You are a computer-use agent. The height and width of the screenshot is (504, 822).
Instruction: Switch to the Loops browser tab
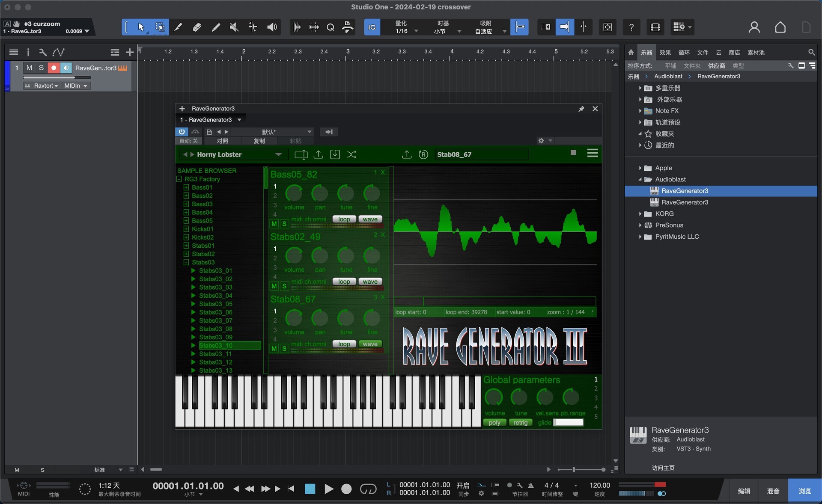coord(684,53)
